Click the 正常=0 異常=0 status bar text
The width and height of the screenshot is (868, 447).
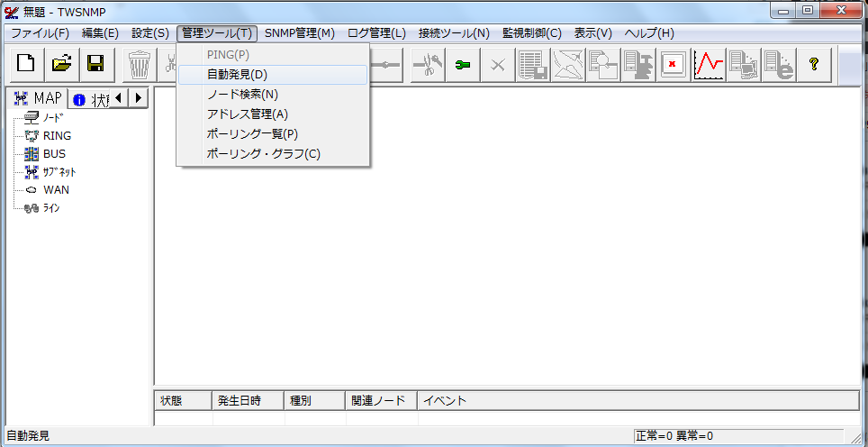click(x=674, y=436)
